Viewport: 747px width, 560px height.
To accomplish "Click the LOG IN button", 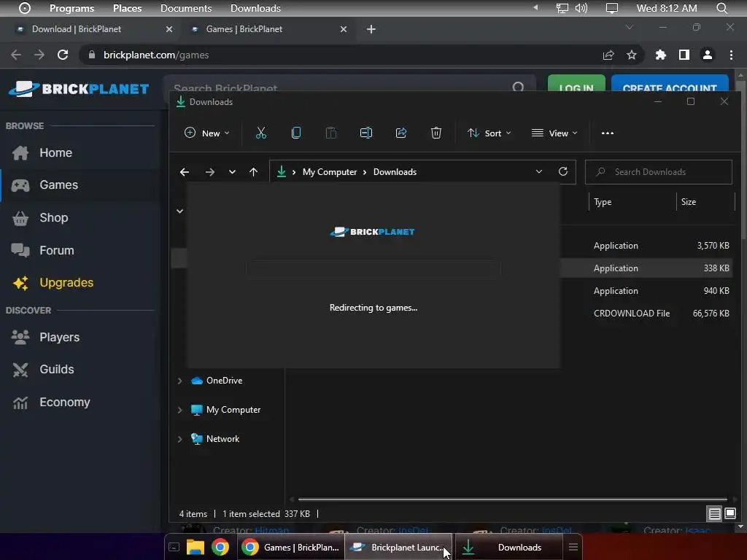I will pyautogui.click(x=576, y=83).
